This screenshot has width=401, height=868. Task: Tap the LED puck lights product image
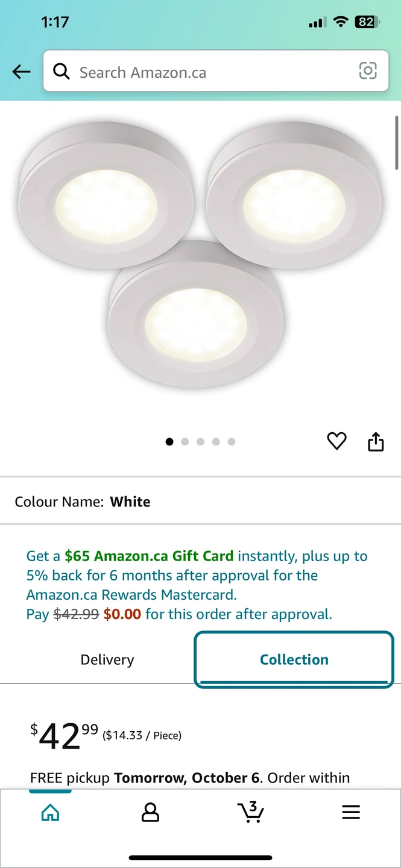click(x=199, y=253)
